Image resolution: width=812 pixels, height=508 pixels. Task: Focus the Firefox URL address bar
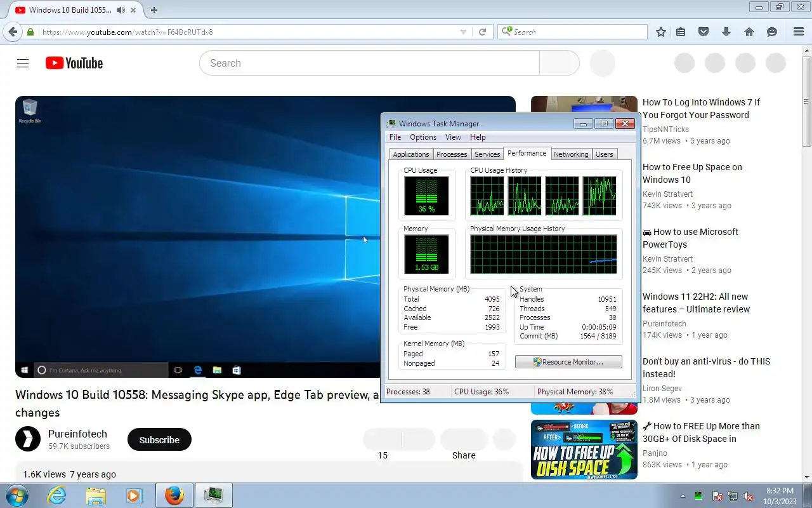(x=247, y=32)
